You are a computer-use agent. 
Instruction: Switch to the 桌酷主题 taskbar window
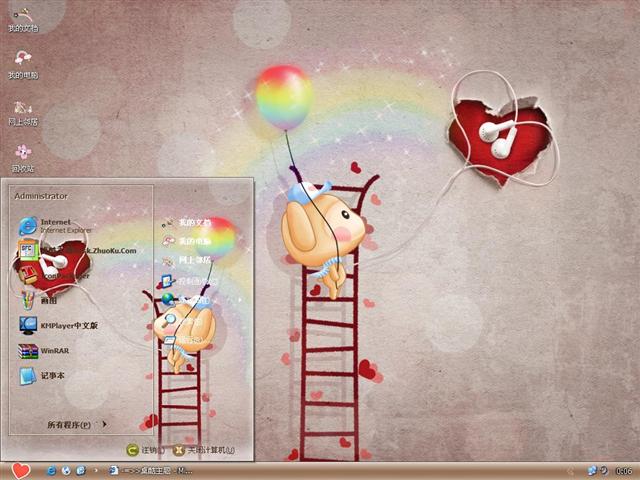click(x=150, y=471)
